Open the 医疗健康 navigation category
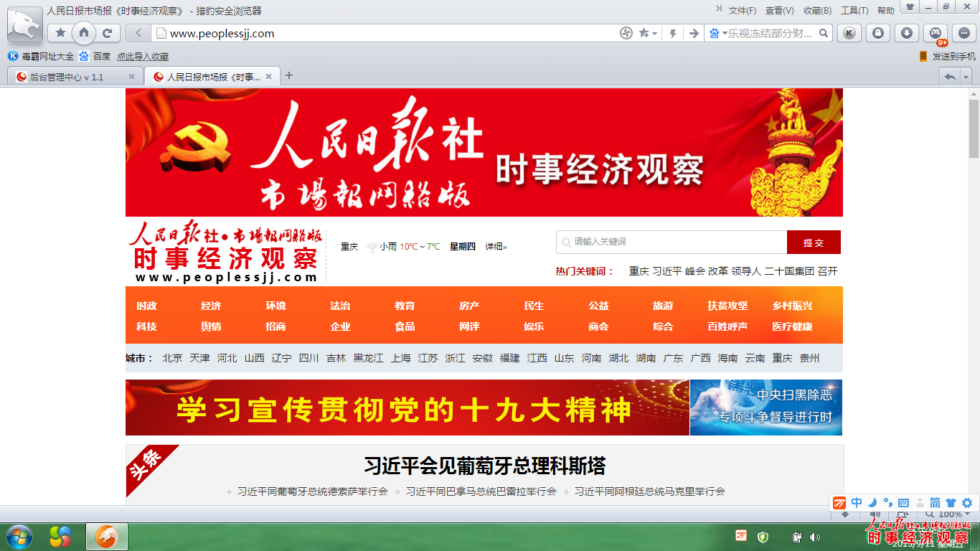The height and width of the screenshot is (551, 980). [x=792, y=326]
